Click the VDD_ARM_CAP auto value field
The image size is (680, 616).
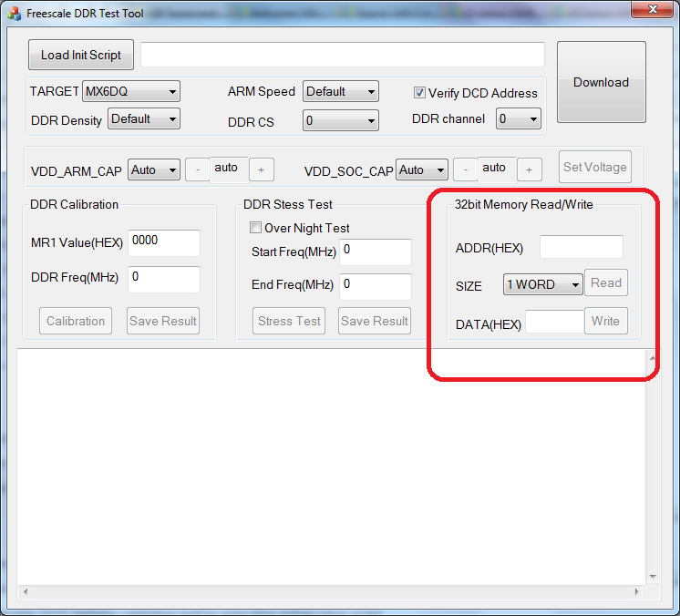pyautogui.click(x=230, y=169)
